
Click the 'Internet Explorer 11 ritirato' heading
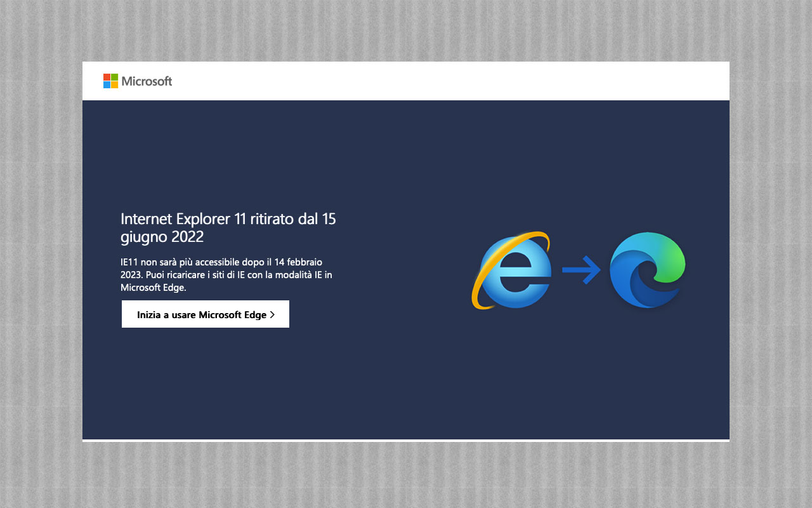pyautogui.click(x=228, y=228)
